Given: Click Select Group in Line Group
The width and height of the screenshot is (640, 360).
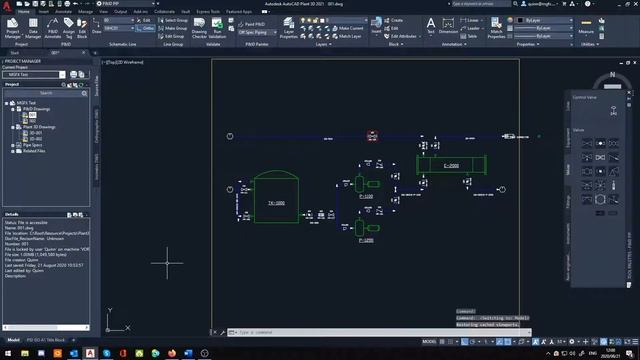Looking at the screenshot, I should tap(173, 20).
